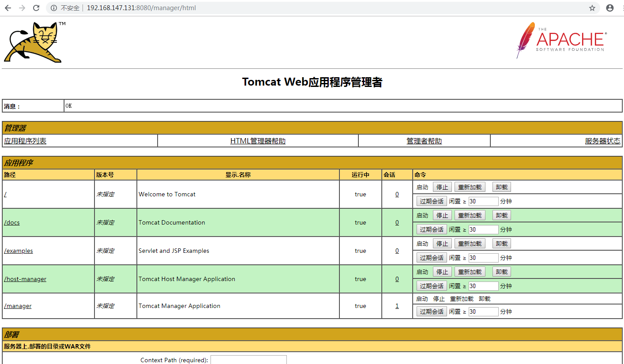
Task: Click the Tomcat cat logo
Action: [34, 42]
